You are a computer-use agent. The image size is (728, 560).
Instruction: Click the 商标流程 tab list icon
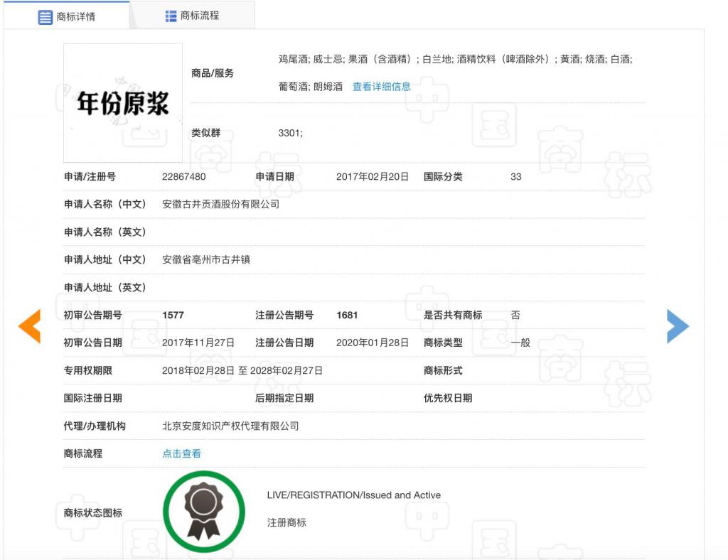click(171, 16)
